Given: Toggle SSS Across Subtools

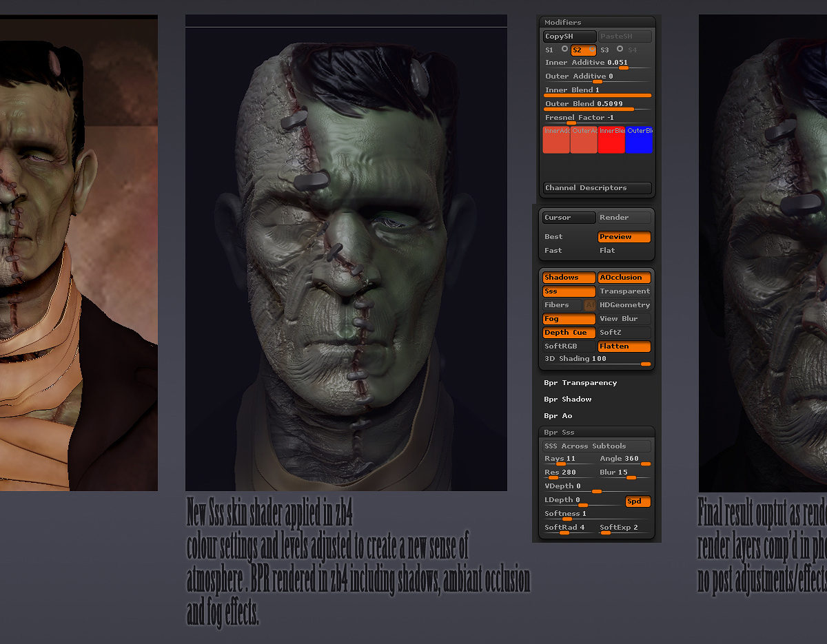Looking at the screenshot, I should (597, 446).
